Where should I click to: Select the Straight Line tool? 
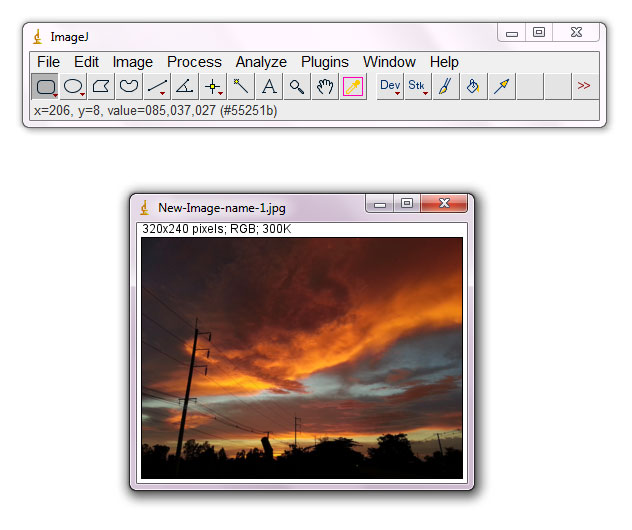157,86
